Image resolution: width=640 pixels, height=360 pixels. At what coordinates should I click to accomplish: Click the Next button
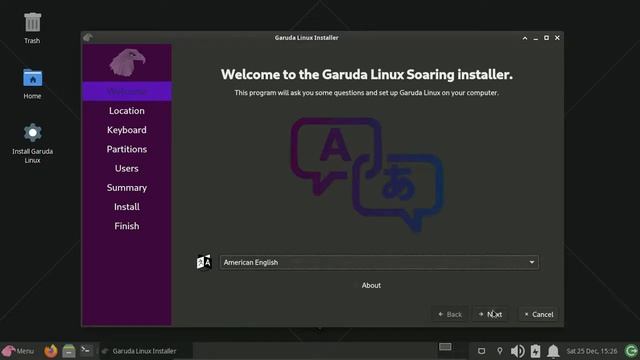(490, 314)
